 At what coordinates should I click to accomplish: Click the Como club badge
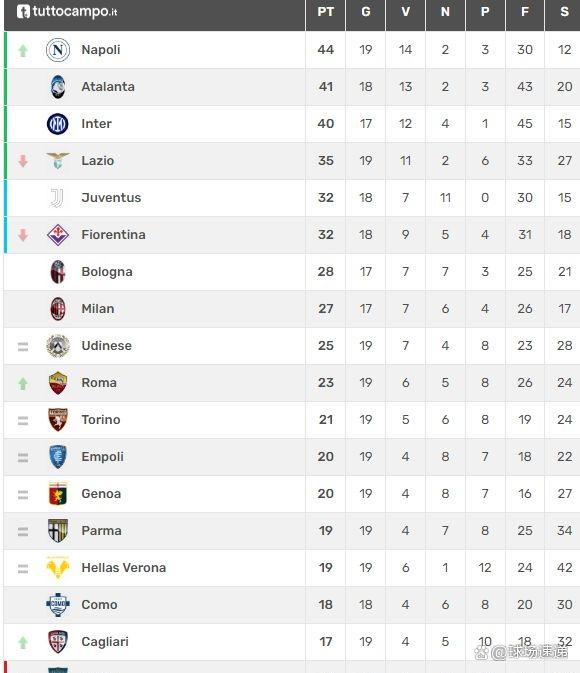(58, 605)
